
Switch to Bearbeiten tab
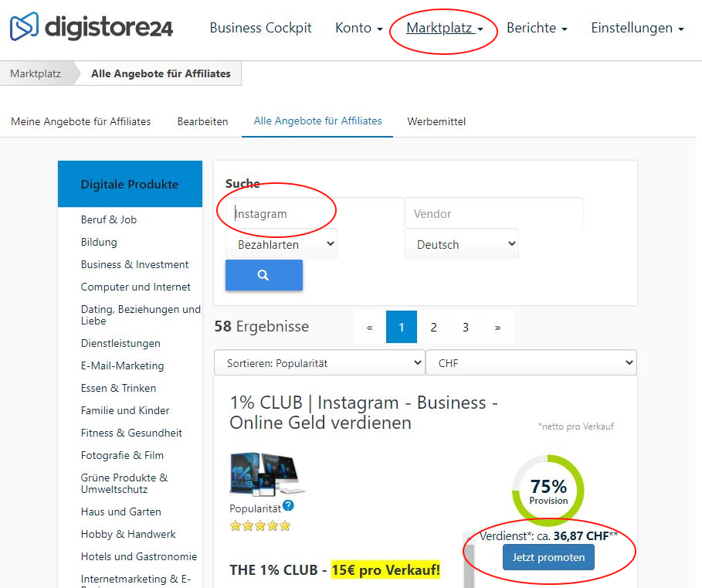pos(202,121)
